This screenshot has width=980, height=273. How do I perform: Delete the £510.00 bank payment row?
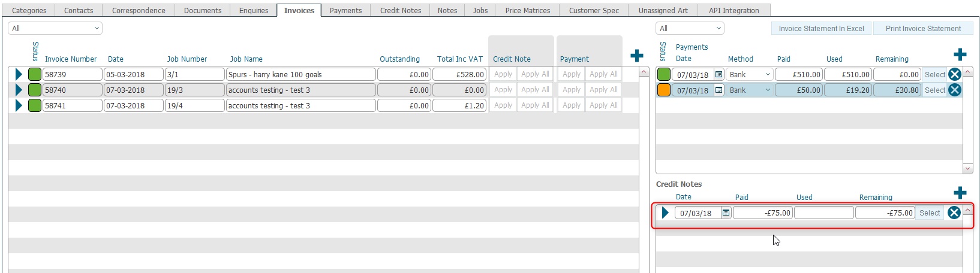[954, 74]
